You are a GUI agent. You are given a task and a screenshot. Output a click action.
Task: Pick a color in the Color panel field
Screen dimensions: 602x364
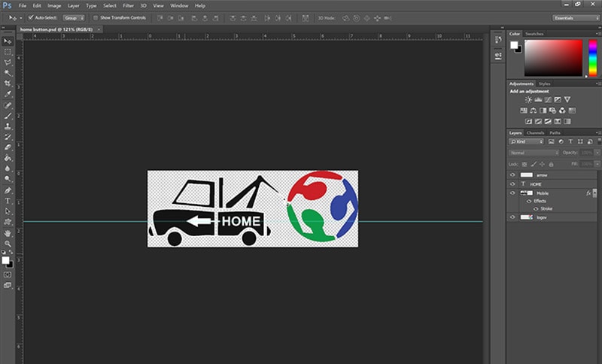point(553,58)
